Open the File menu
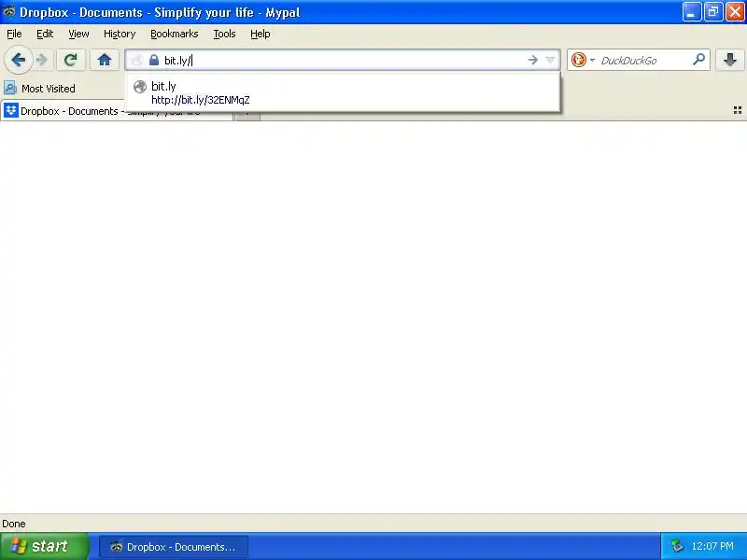This screenshot has width=747, height=560. [14, 34]
